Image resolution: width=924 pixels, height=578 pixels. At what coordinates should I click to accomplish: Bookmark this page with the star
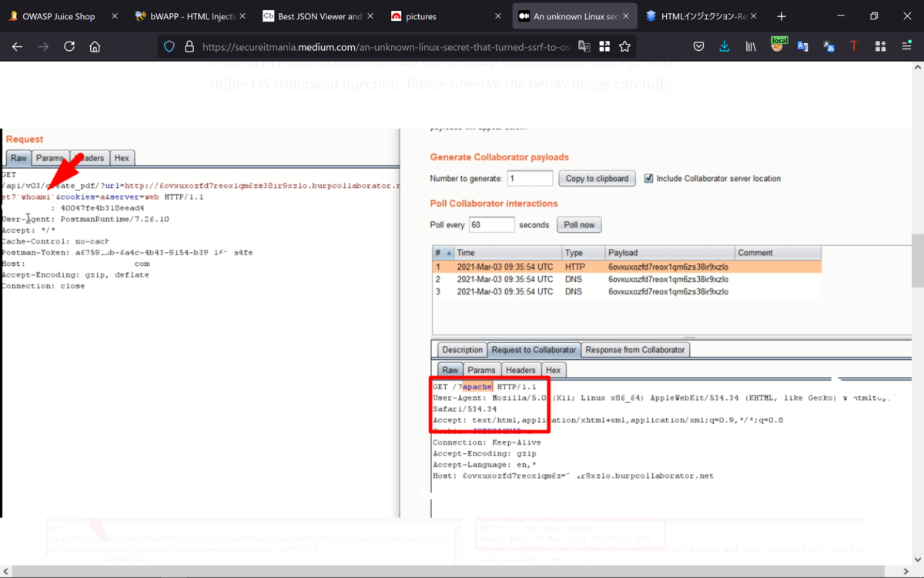[624, 46]
